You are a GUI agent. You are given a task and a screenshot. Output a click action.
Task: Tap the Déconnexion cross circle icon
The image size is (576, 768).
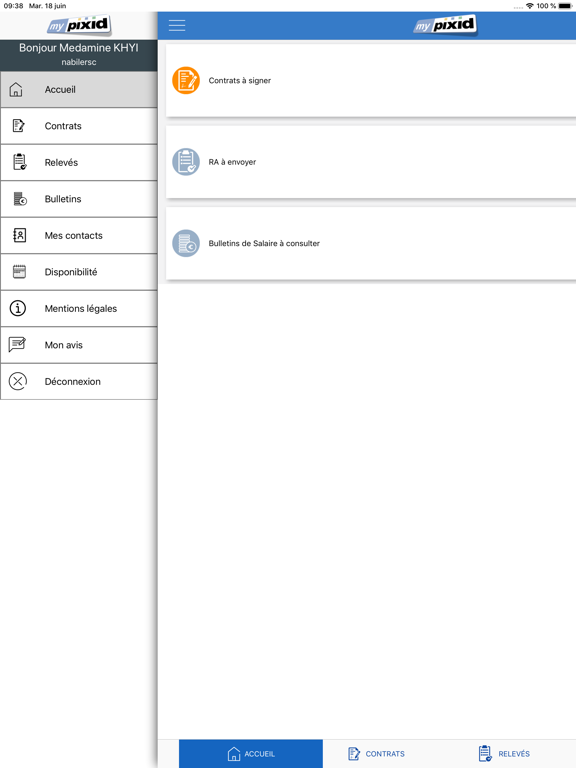click(18, 381)
